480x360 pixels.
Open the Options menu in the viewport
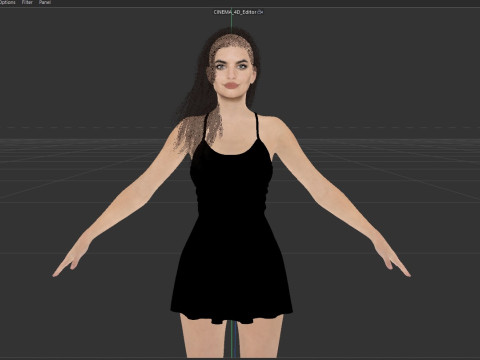click(x=7, y=2)
